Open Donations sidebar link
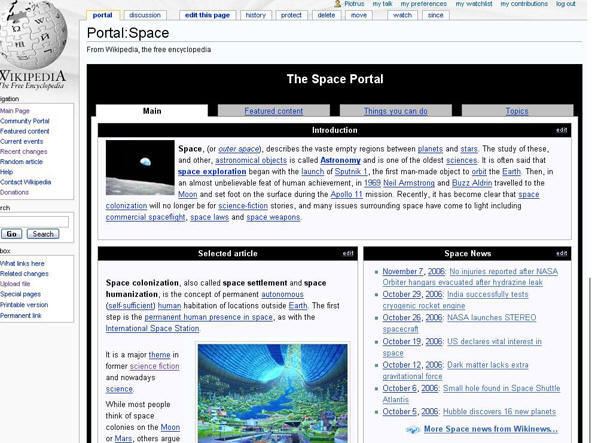 click(x=14, y=193)
